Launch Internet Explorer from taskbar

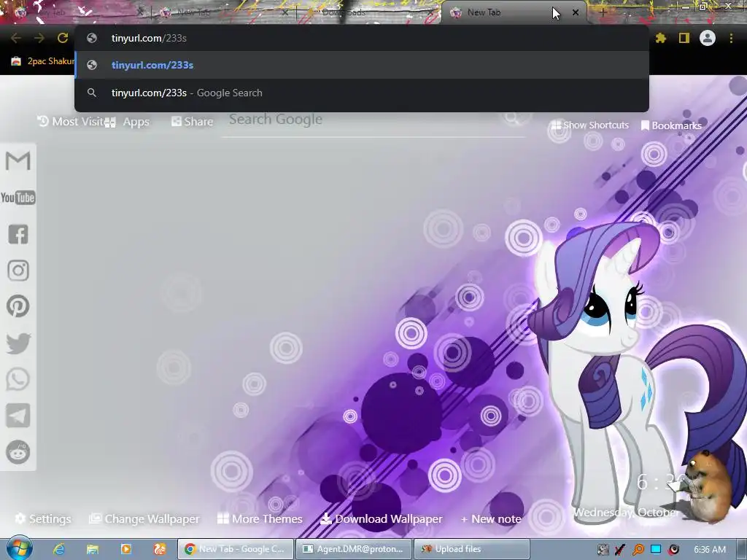click(x=59, y=549)
